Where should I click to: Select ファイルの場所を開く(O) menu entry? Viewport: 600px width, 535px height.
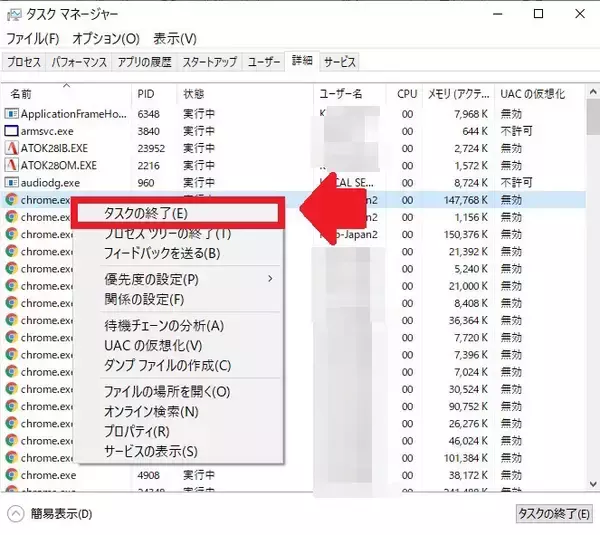[x=167, y=391]
